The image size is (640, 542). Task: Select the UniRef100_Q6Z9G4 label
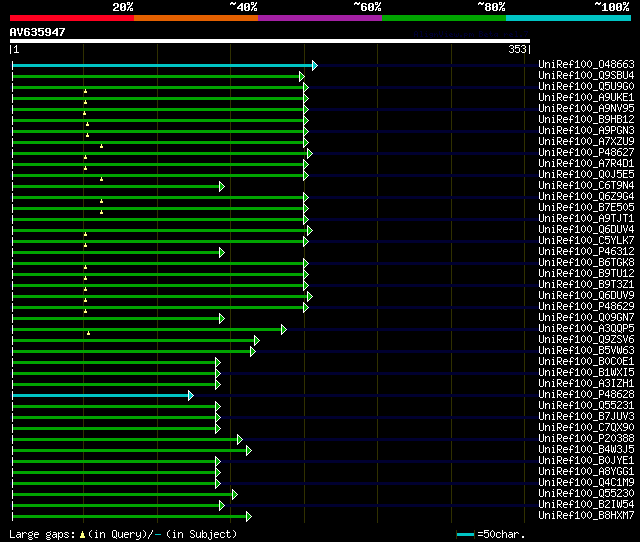[x=586, y=197]
